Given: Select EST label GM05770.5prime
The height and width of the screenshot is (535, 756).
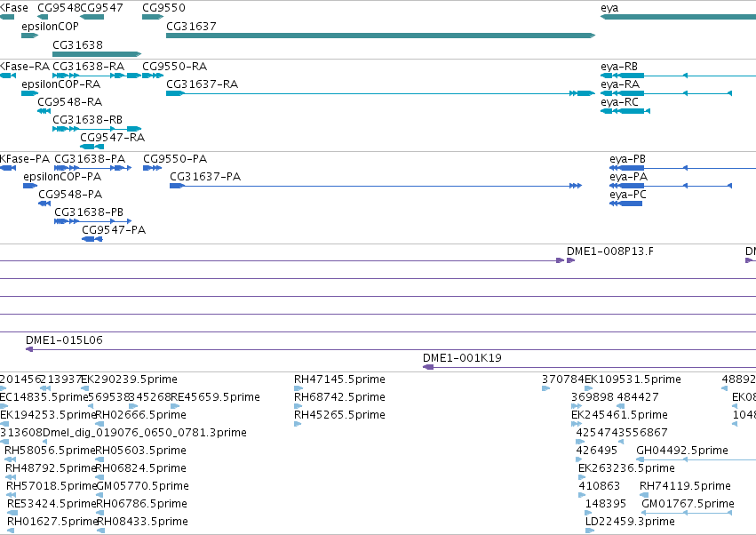Looking at the screenshot, I should [143, 486].
